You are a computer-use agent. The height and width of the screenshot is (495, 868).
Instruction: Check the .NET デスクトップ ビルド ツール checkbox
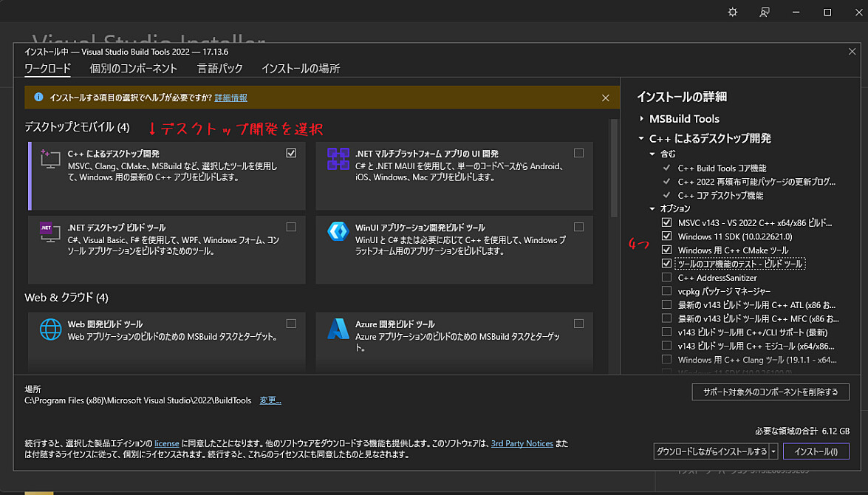291,227
